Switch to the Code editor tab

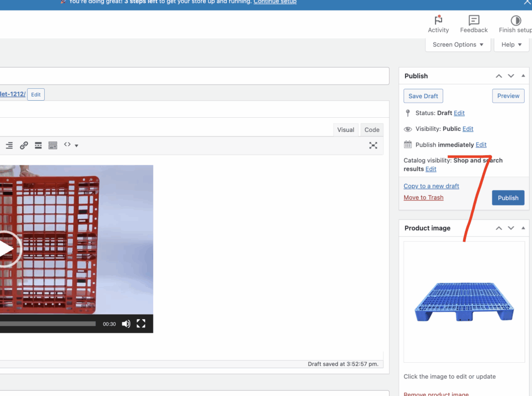[x=371, y=130]
